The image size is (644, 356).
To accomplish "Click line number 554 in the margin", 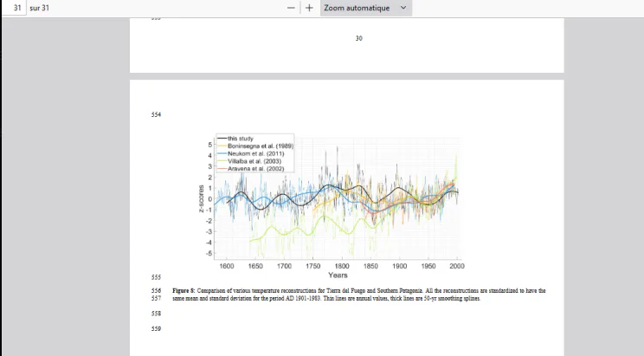I will click(x=156, y=114).
